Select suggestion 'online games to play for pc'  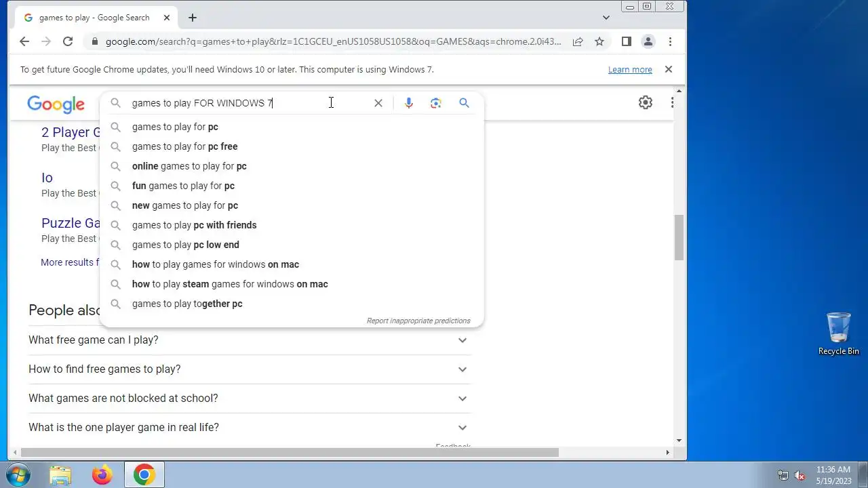(x=292, y=166)
